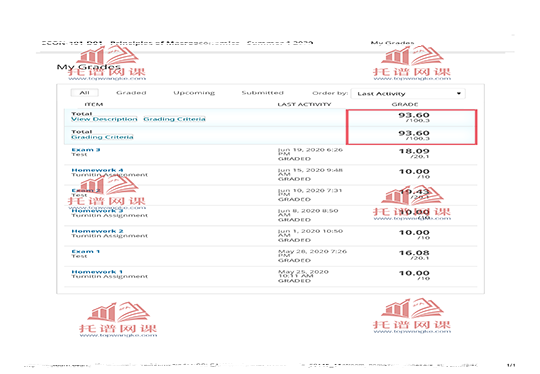The width and height of the screenshot is (540, 374).
Task: Open View Description link under first Total
Action: 104,119
